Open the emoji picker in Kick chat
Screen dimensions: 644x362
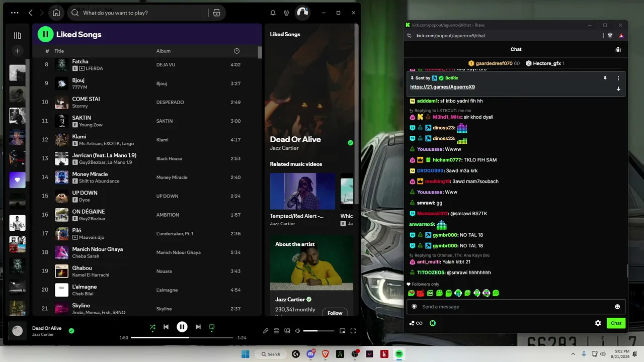(x=617, y=307)
